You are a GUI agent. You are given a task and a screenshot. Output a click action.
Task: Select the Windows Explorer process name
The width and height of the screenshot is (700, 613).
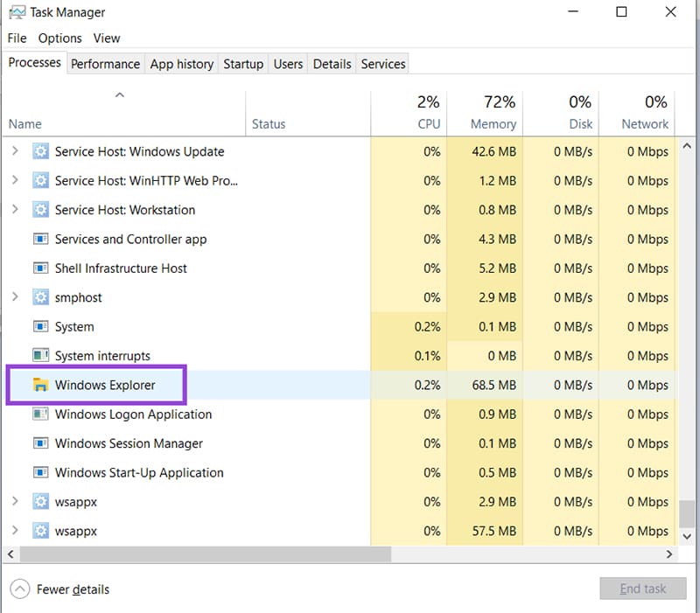(x=105, y=385)
